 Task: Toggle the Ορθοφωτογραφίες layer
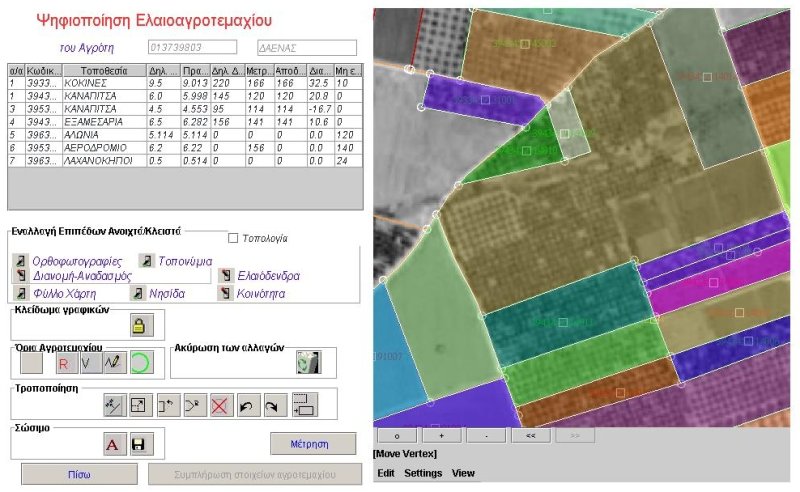[21, 261]
